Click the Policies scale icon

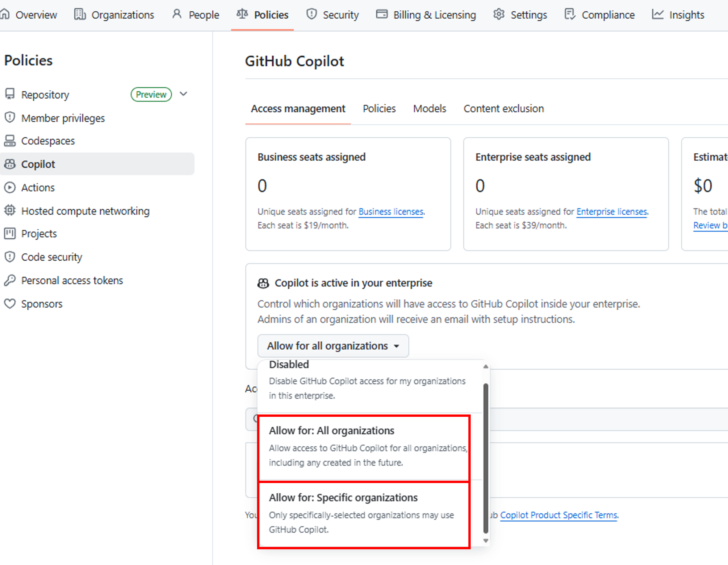point(242,14)
